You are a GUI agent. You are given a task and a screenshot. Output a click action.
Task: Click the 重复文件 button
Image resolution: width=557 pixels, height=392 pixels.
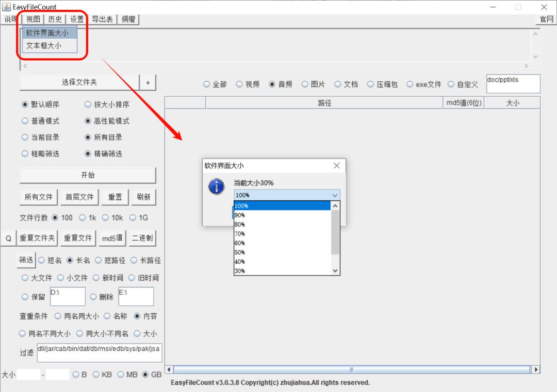(78, 238)
